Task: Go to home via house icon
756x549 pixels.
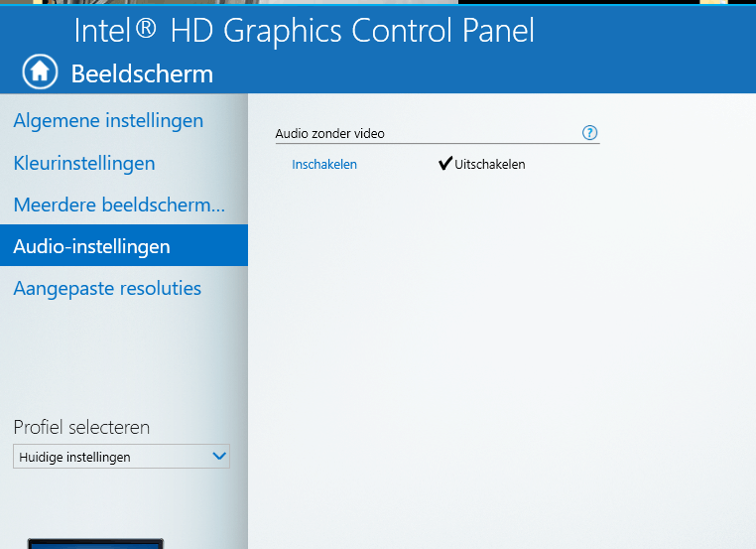Action: (40, 71)
